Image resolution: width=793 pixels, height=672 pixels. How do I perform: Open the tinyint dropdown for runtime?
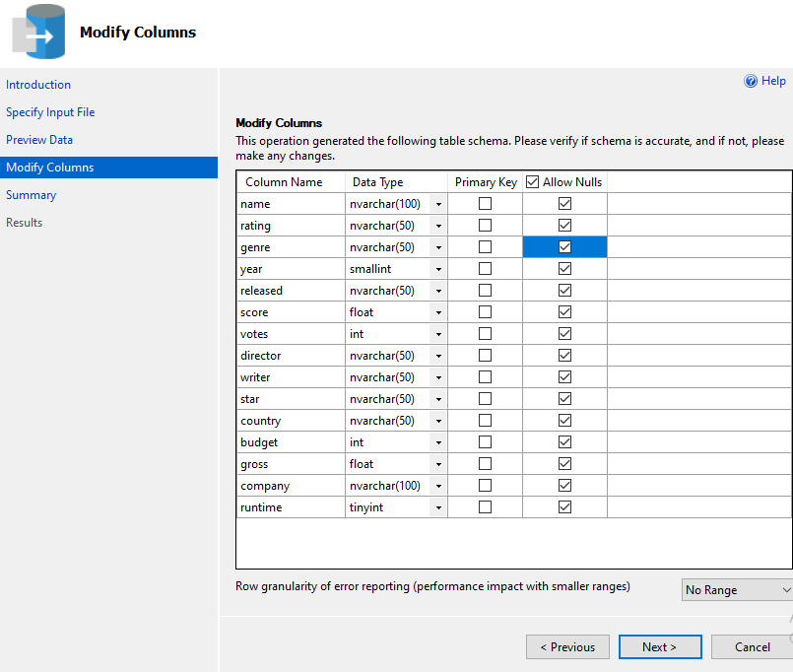[438, 506]
